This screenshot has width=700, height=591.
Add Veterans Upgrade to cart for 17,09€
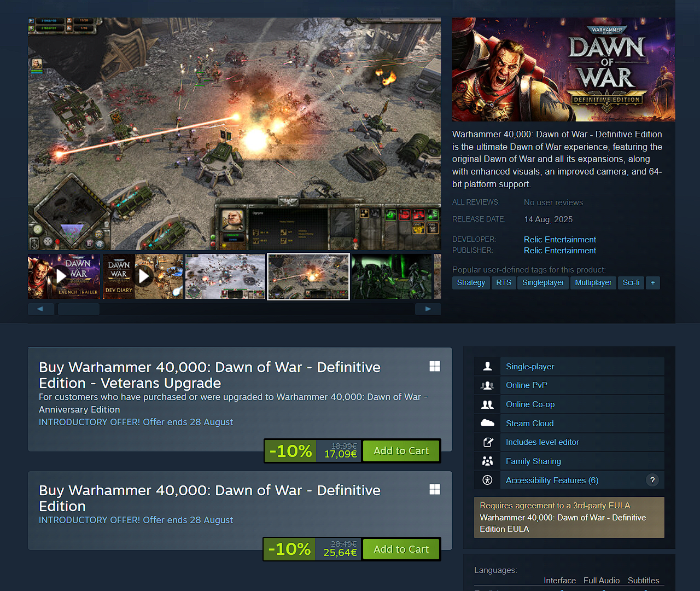[x=401, y=451]
